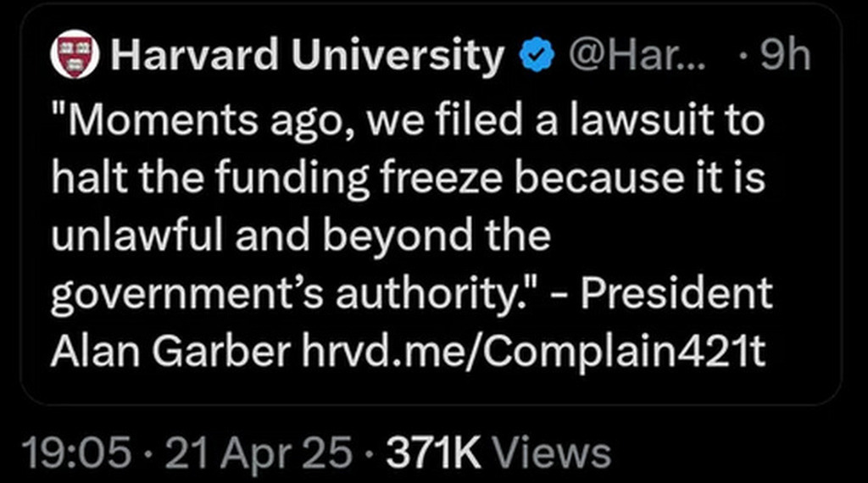View the 371K count number
The height and width of the screenshot is (483, 868).
[x=433, y=452]
